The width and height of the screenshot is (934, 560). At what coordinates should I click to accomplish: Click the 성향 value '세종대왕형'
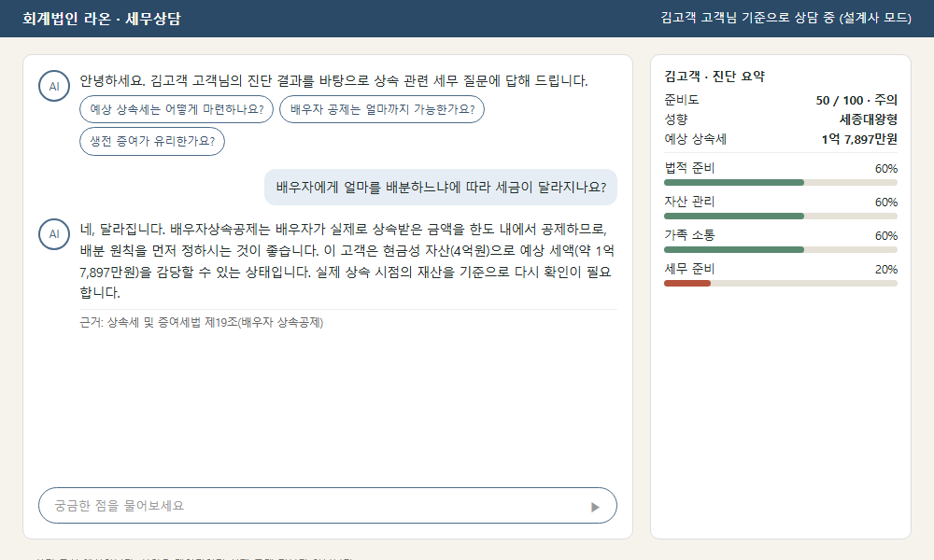pyautogui.click(x=868, y=119)
